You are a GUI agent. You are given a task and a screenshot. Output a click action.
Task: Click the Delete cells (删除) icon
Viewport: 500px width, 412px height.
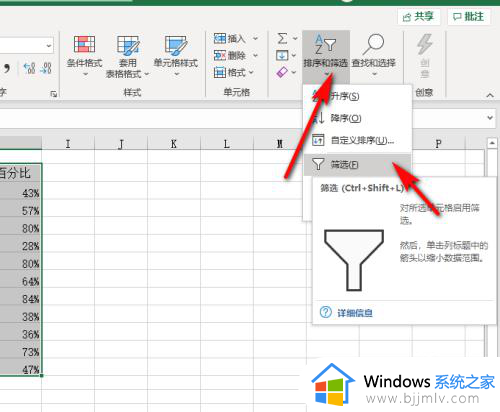[220, 55]
